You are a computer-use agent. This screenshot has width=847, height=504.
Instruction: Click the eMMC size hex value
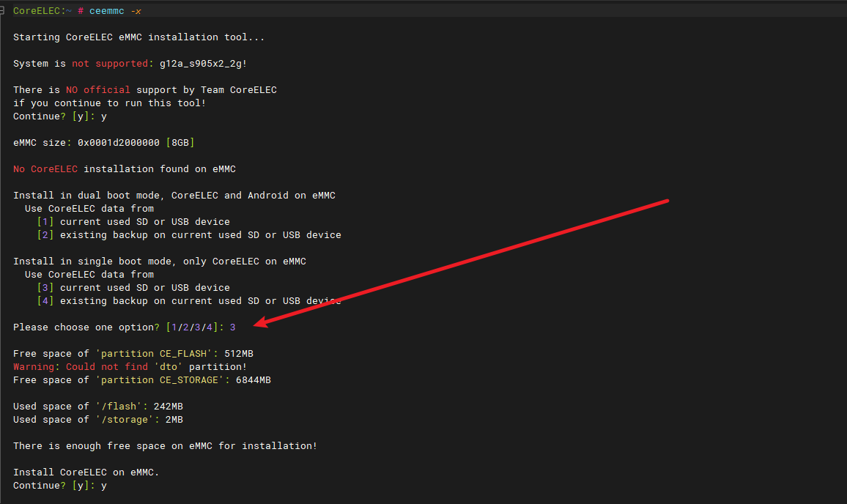(x=119, y=143)
